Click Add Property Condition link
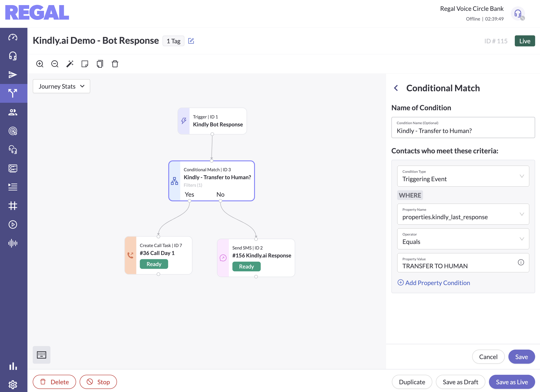 click(434, 283)
